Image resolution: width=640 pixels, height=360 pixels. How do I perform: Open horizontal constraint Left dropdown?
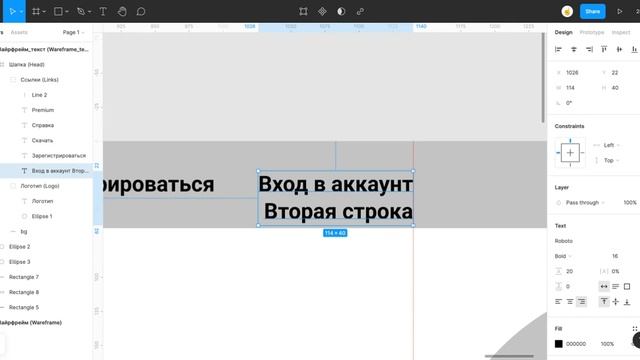(x=611, y=145)
